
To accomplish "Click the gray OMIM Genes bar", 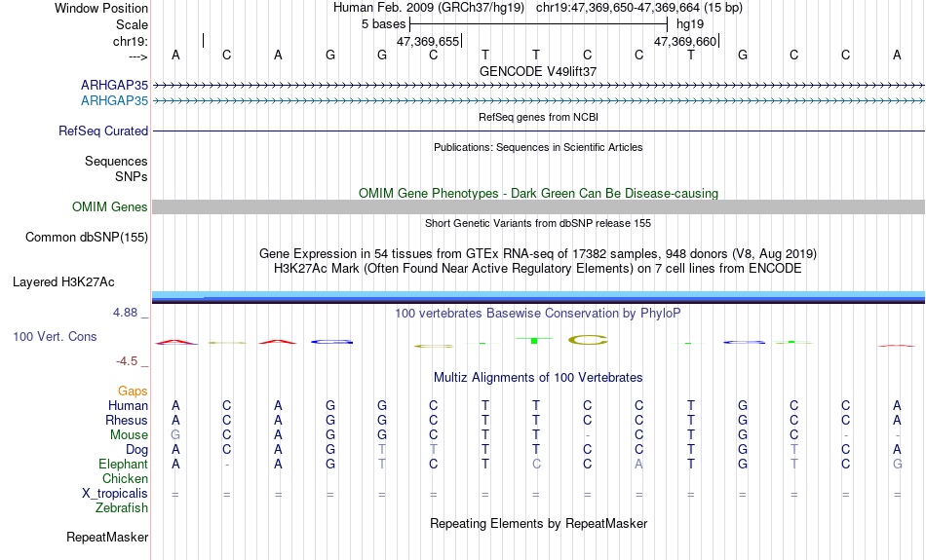I will tap(539, 206).
